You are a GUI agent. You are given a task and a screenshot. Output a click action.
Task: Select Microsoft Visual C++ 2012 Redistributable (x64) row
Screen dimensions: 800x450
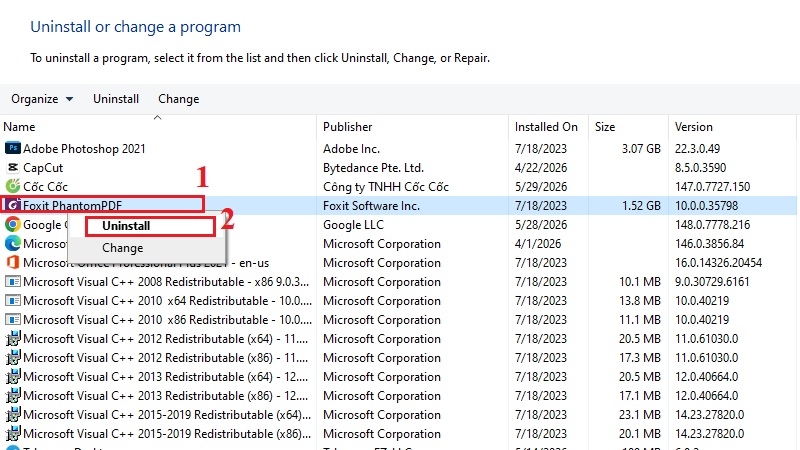398,339
